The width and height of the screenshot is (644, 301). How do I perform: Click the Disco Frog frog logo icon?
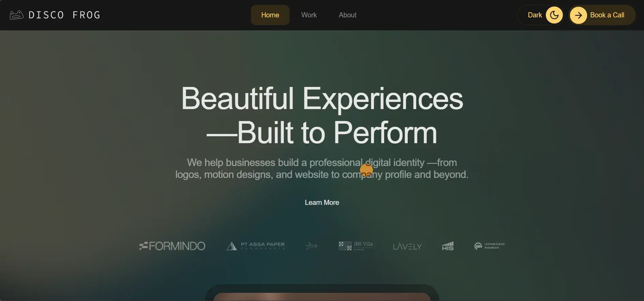(x=16, y=15)
